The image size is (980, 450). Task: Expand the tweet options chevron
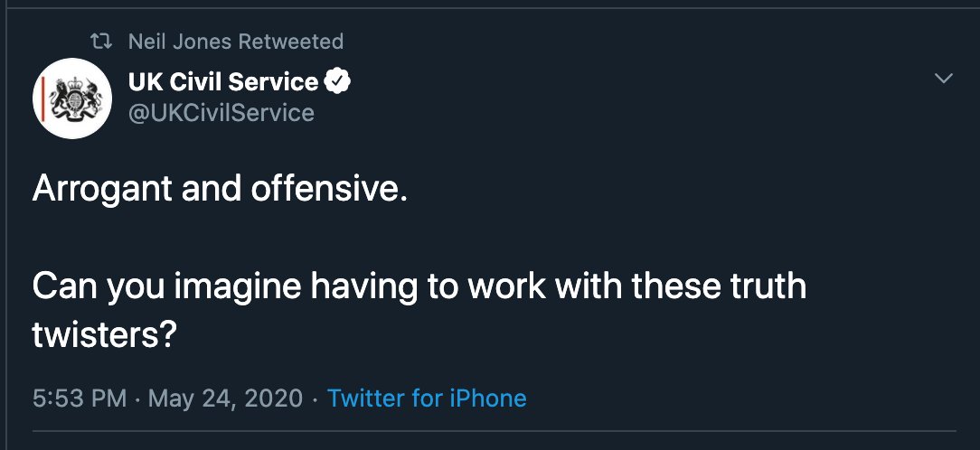click(x=943, y=80)
